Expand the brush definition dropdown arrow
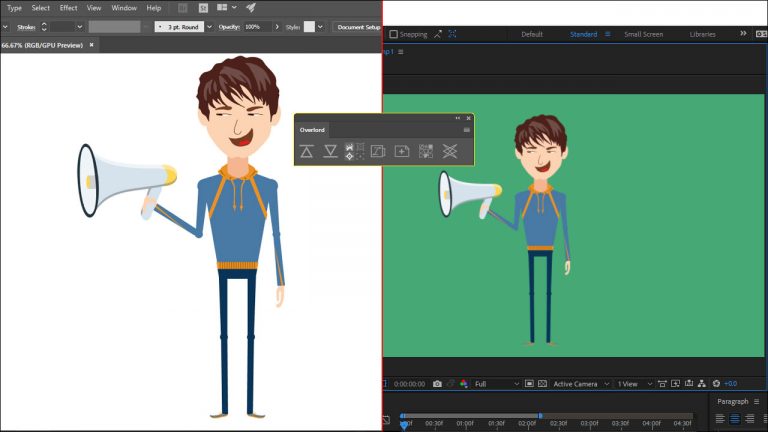The height and width of the screenshot is (432, 768). coord(210,27)
